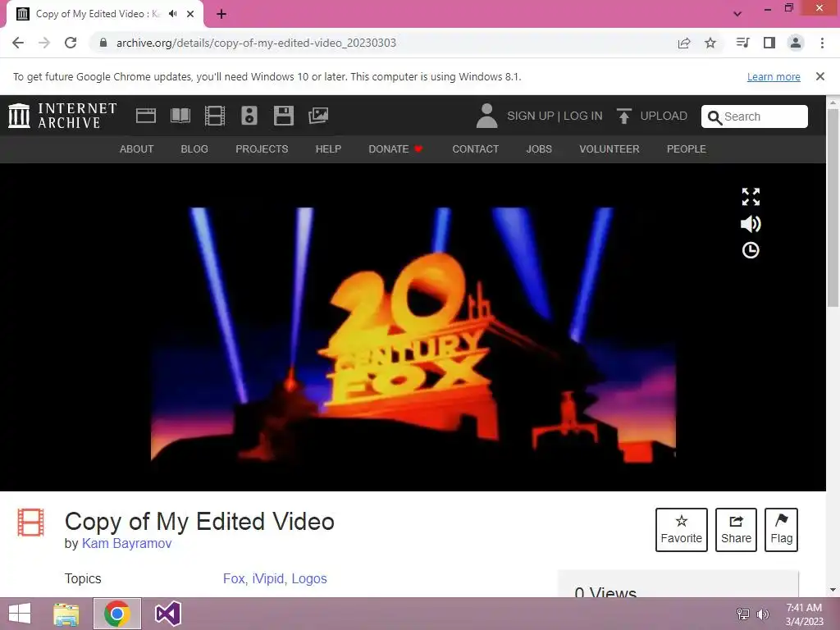840x630 pixels.
Task: Open Kam Bayramov's profile link
Action: [126, 543]
